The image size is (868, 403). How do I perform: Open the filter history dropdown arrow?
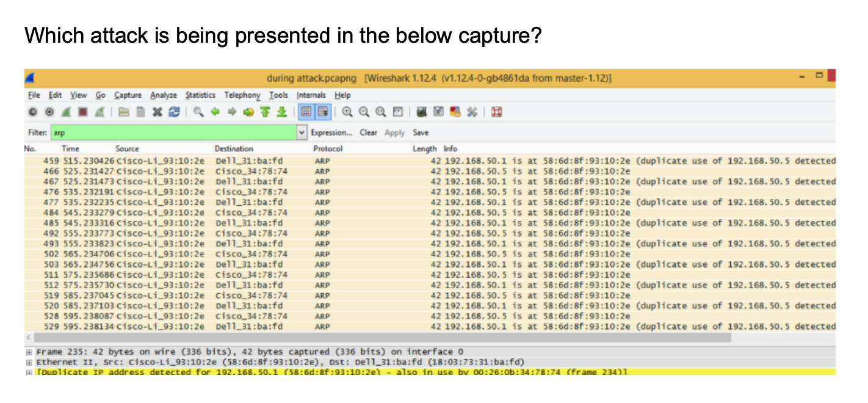[302, 133]
